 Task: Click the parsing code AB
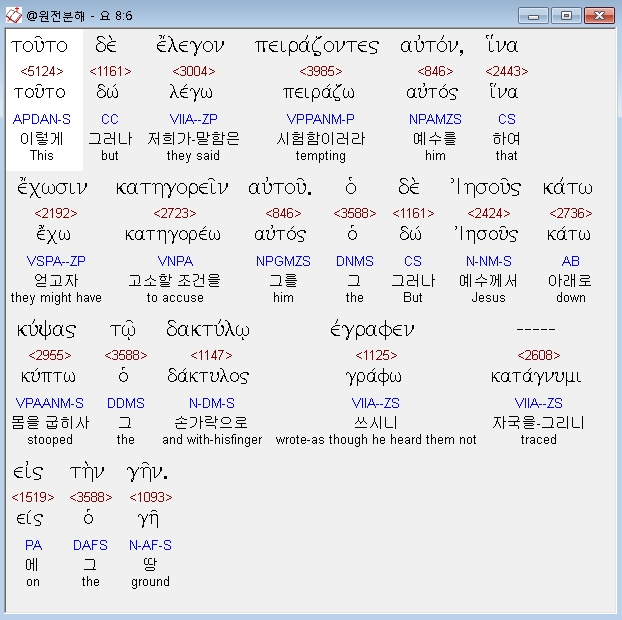pos(571,261)
